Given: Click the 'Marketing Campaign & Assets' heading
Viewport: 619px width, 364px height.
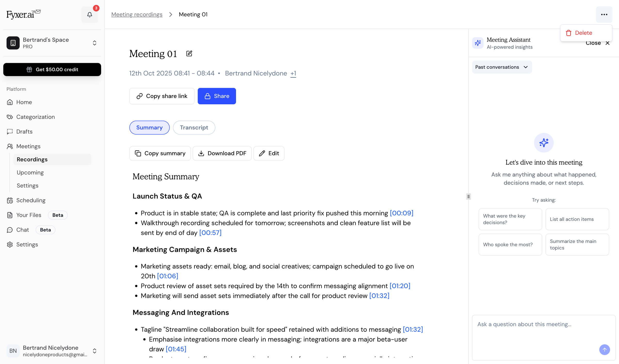Looking at the screenshot, I should [x=185, y=250].
